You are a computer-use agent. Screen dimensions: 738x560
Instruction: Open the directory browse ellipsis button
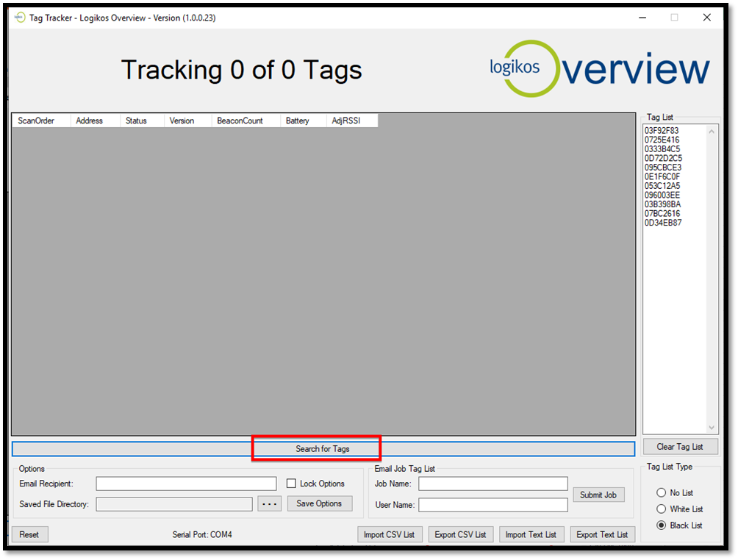click(x=269, y=504)
